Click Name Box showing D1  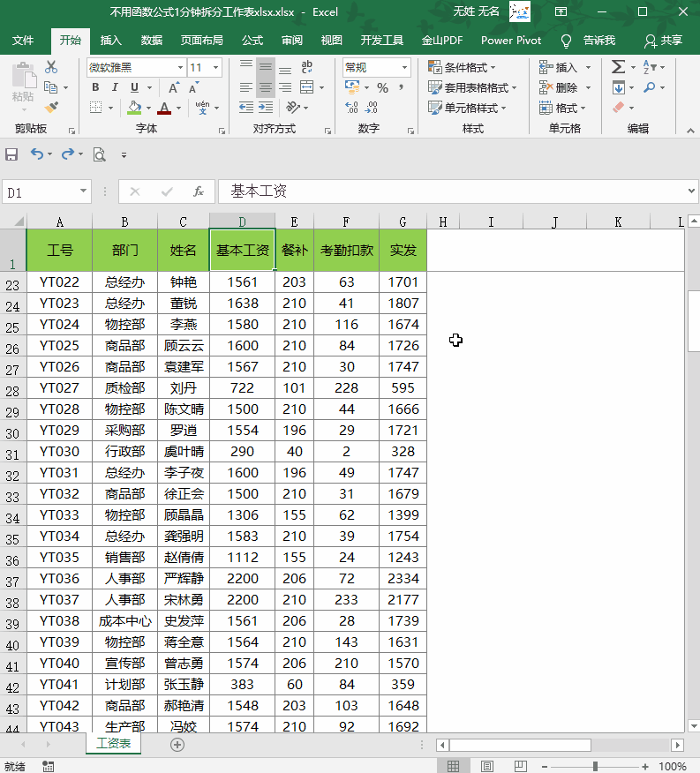coord(46,191)
